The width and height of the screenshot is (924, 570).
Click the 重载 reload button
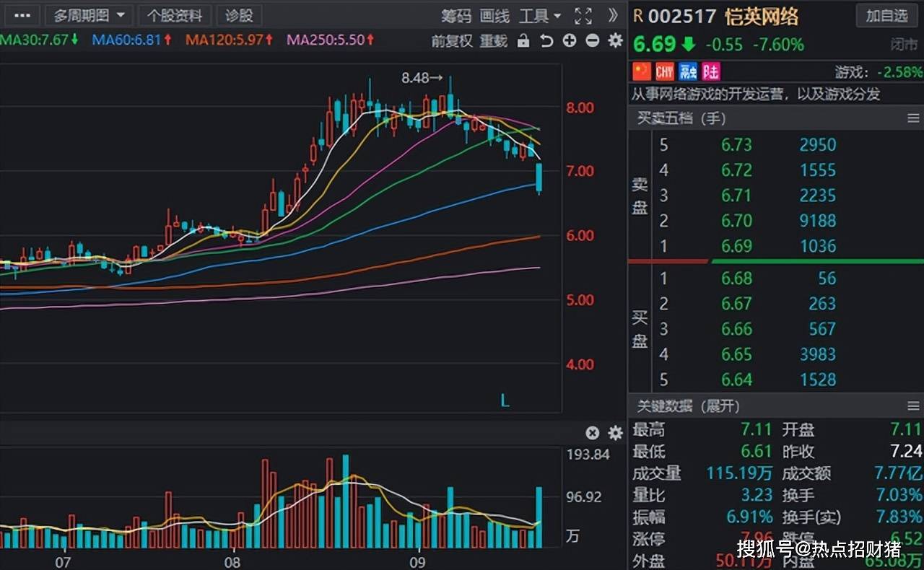point(494,41)
